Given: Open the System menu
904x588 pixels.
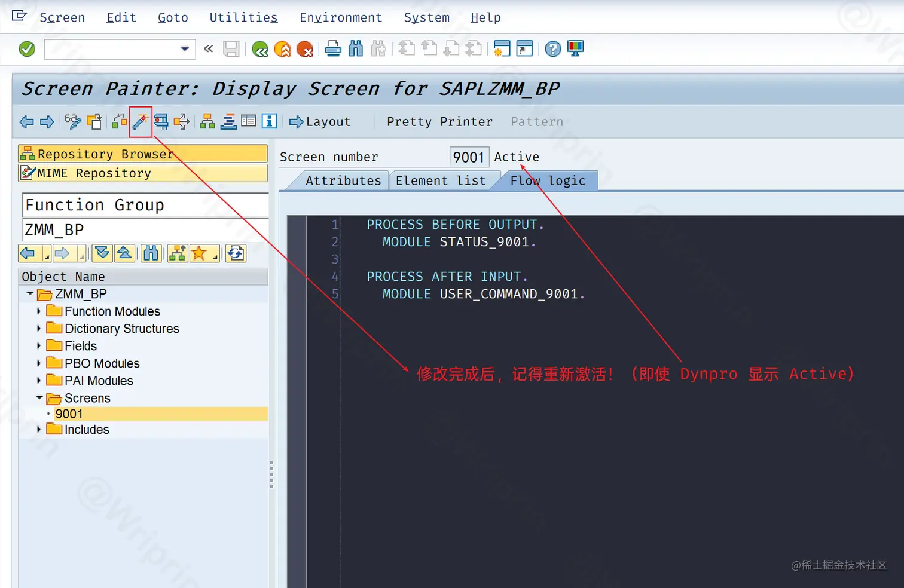Looking at the screenshot, I should pos(426,17).
